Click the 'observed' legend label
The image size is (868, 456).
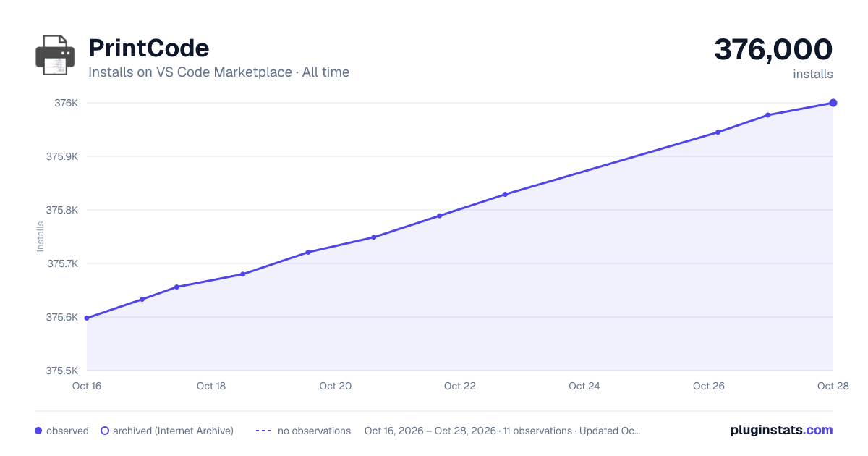(67, 431)
